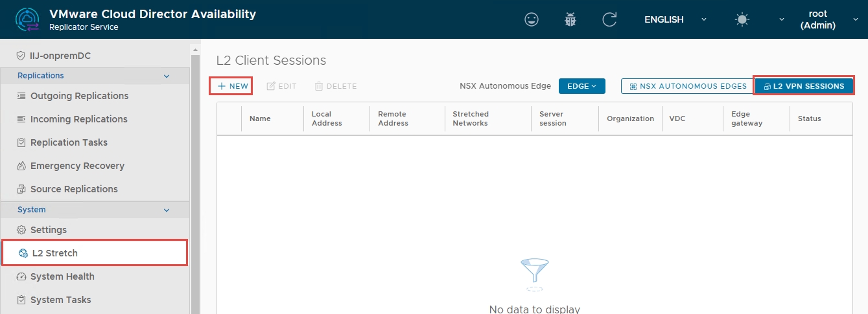Image resolution: width=868 pixels, height=314 pixels.
Task: Click the VMware Cloud Director Availability logo
Action: (x=27, y=19)
